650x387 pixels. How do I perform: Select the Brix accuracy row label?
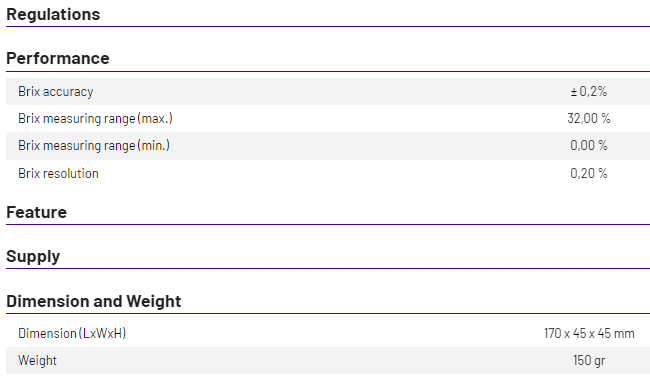point(56,92)
